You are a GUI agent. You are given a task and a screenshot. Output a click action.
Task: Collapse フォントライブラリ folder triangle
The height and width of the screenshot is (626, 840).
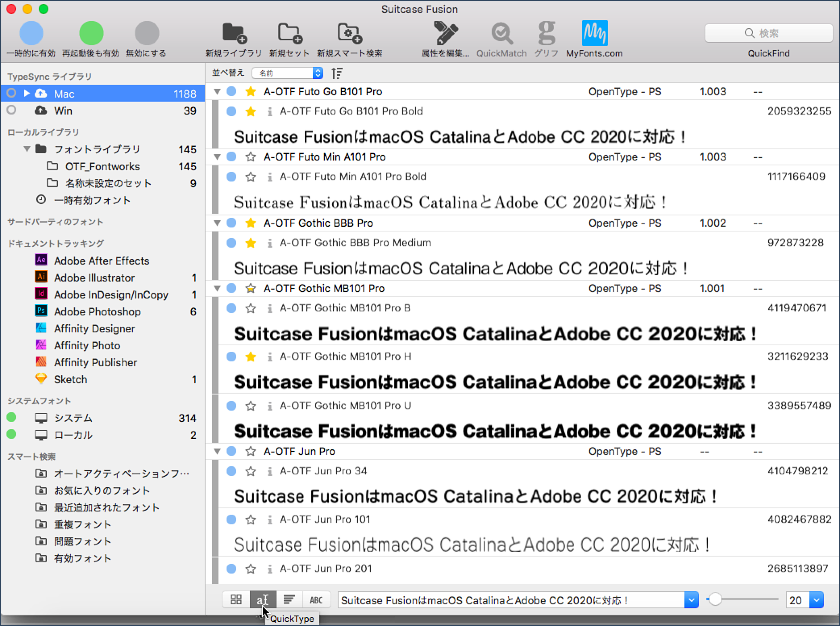[27, 149]
